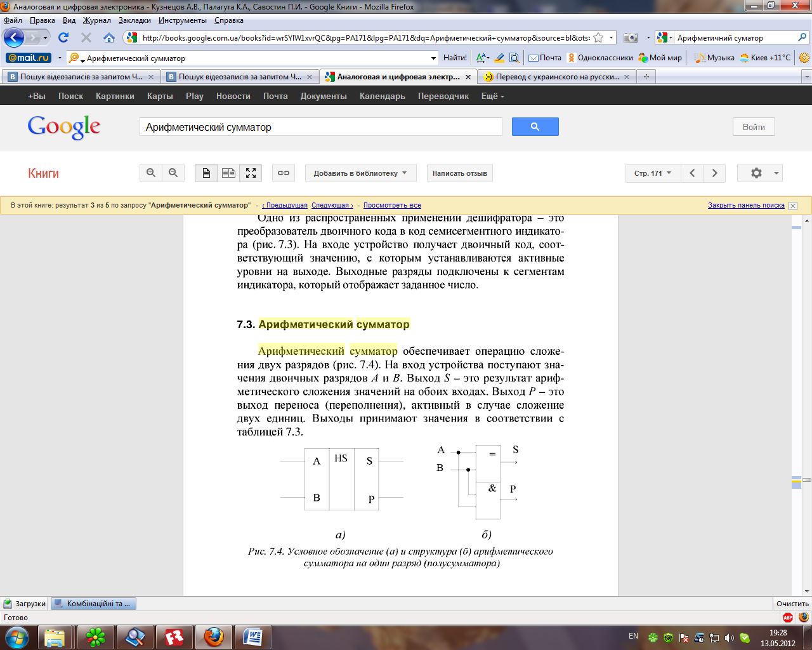Screen dimensions: 812x650
Task: Click the highlighter pen icon in Mail.ru toolbar
Action: [x=499, y=58]
